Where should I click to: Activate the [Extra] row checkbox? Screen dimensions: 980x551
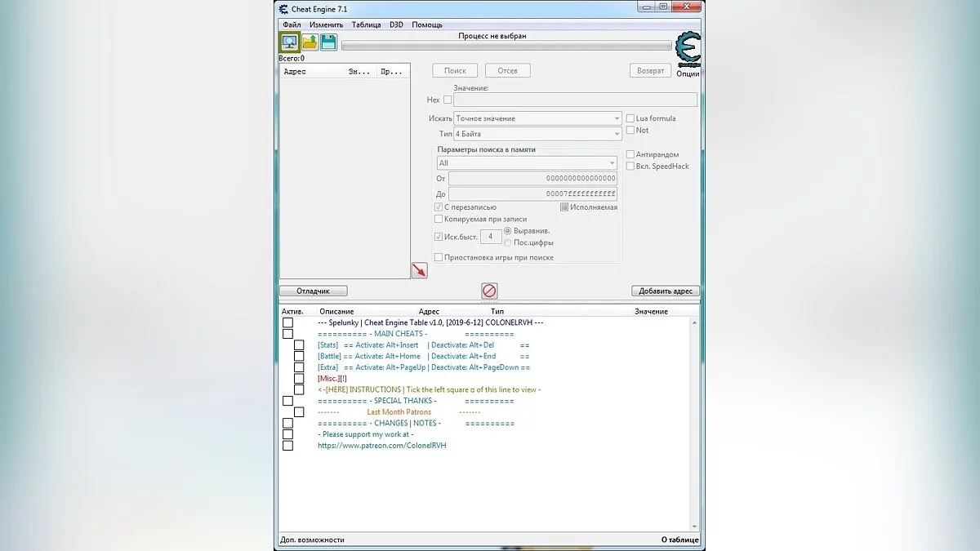click(x=299, y=367)
